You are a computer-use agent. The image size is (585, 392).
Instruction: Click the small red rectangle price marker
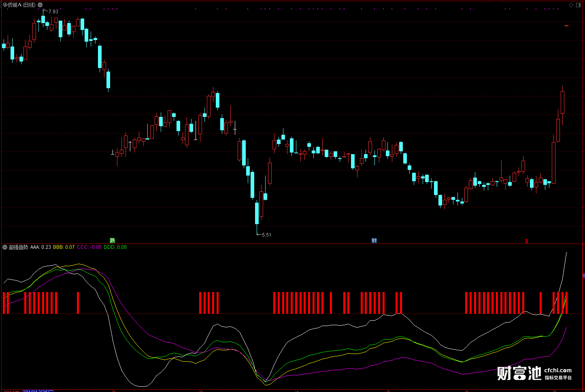tap(567, 25)
